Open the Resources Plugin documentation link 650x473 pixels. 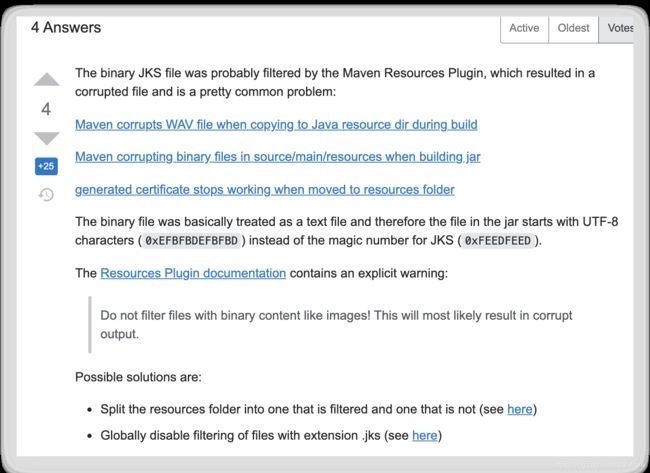(x=193, y=273)
